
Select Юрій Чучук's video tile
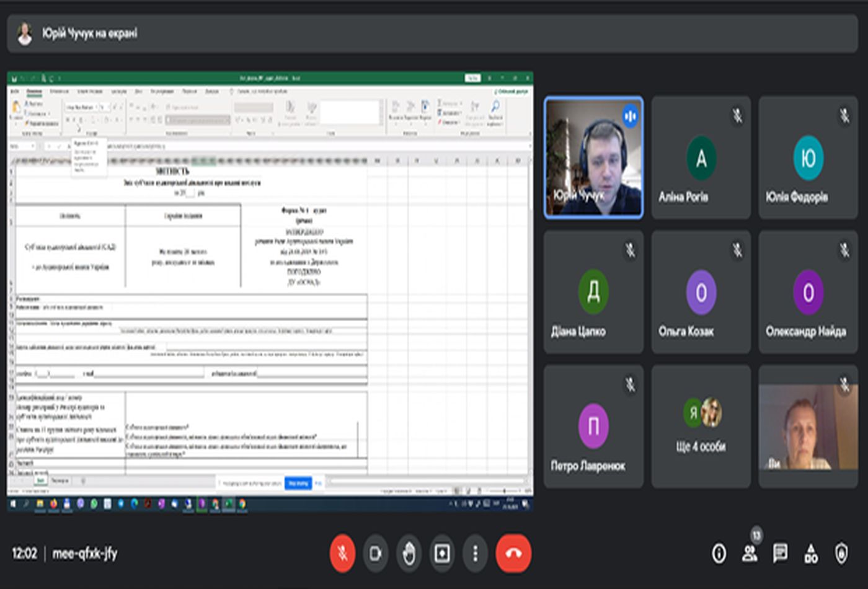pyautogui.click(x=593, y=158)
